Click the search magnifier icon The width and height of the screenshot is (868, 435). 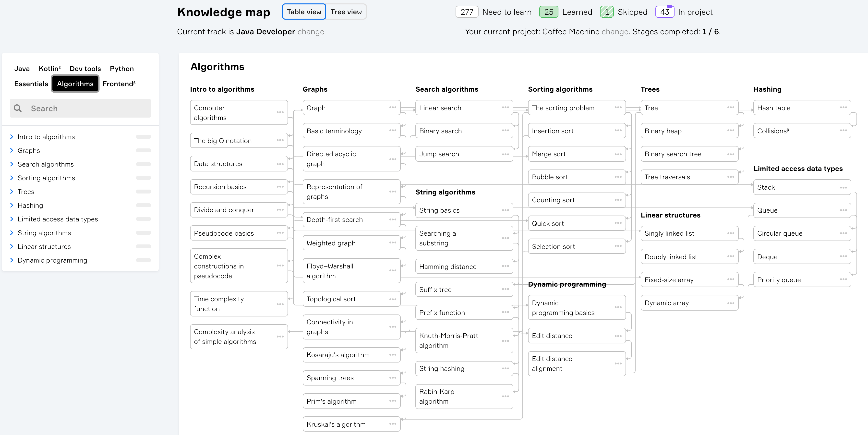18,109
